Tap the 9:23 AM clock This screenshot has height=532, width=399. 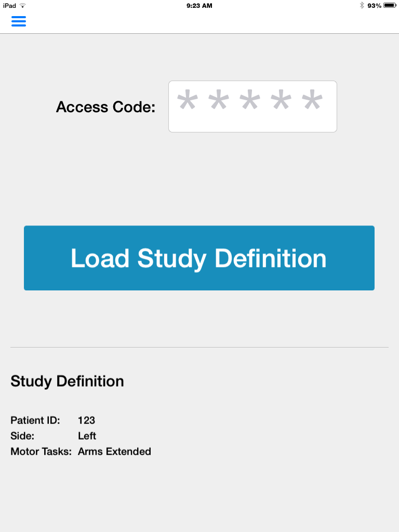199,6
